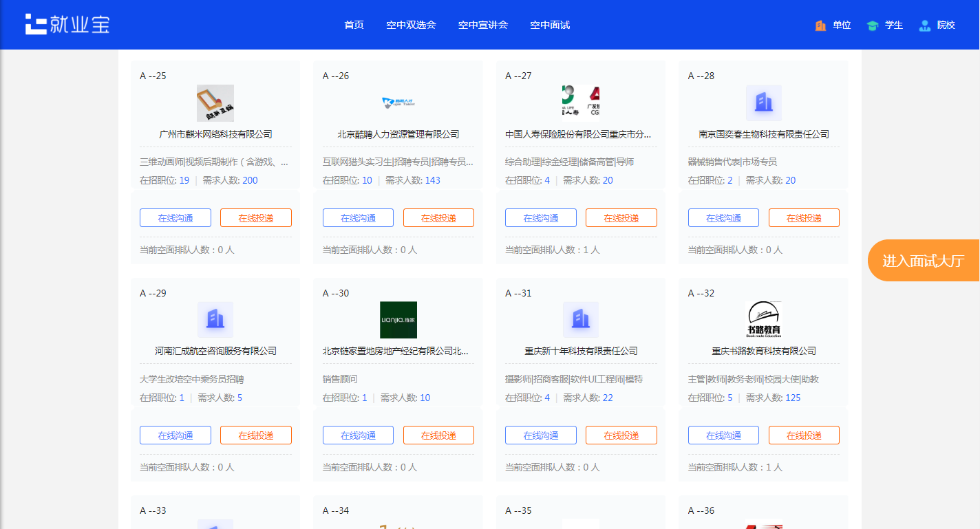The width and height of the screenshot is (980, 529).
Task: Click the 学生 graduation cap icon
Action: pos(873,25)
